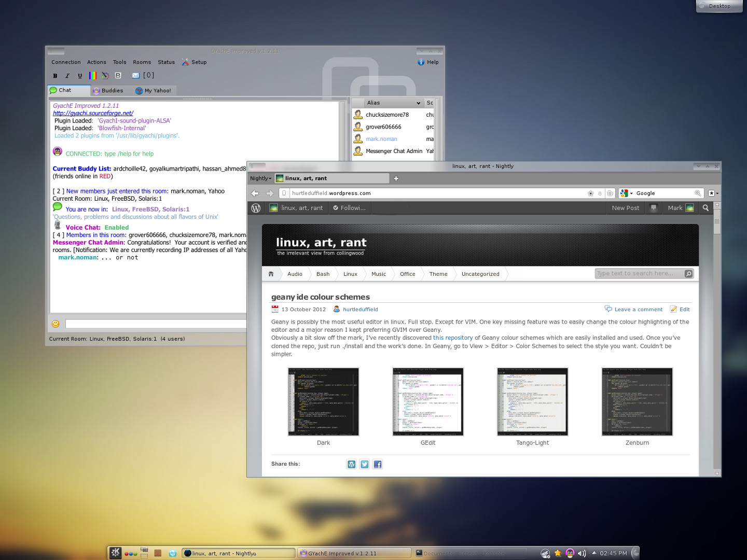This screenshot has height=560, width=747.
Task: Open the Bash category link
Action: pyautogui.click(x=323, y=274)
